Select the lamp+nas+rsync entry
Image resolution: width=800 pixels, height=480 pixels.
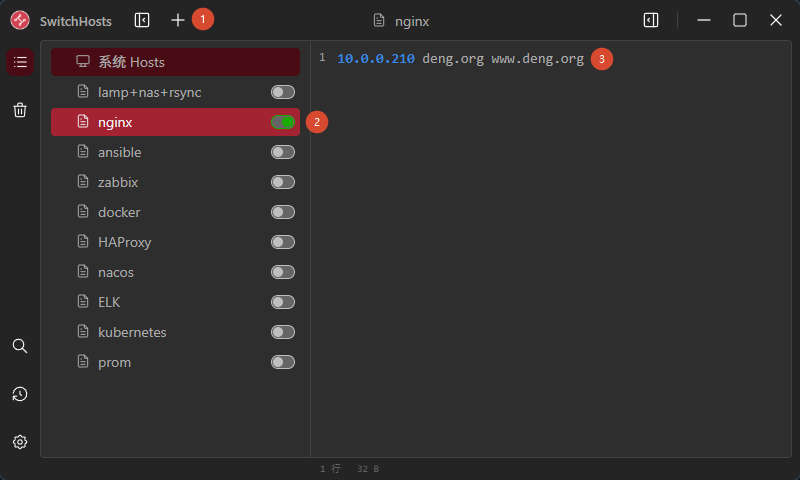[x=175, y=92]
